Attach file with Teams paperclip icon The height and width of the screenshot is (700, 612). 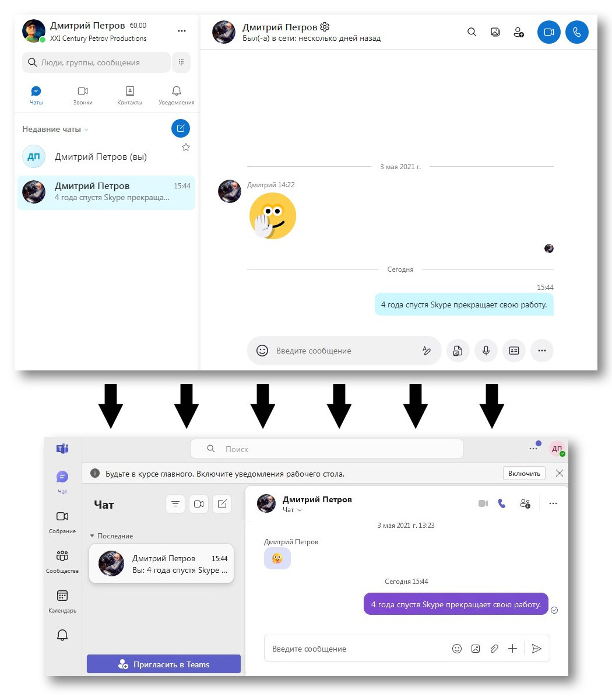(494, 649)
